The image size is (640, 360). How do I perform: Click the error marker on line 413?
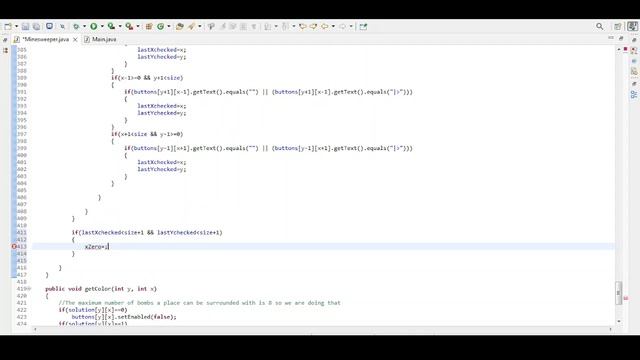tap(14, 247)
